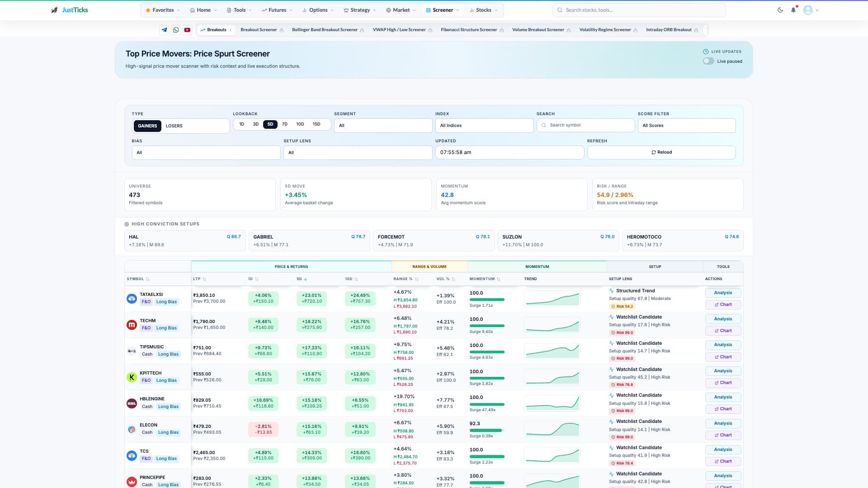Click TATAELXSI momentum progress bar

(x=487, y=300)
